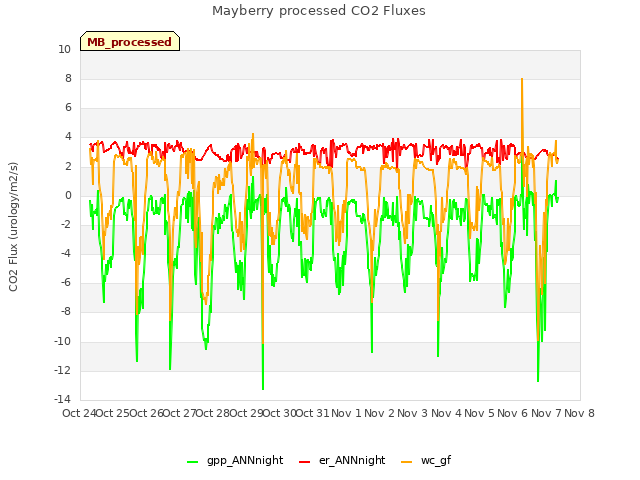Click the '10' y-axis tick label
This screenshot has width=640, height=480.
point(64,49)
